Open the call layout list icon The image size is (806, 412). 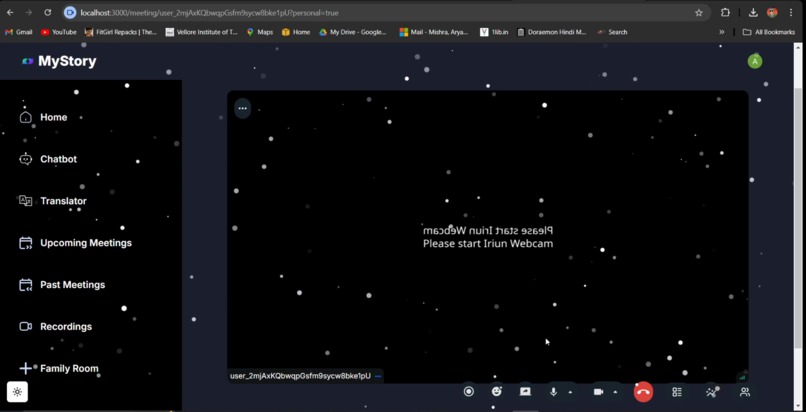pos(677,392)
